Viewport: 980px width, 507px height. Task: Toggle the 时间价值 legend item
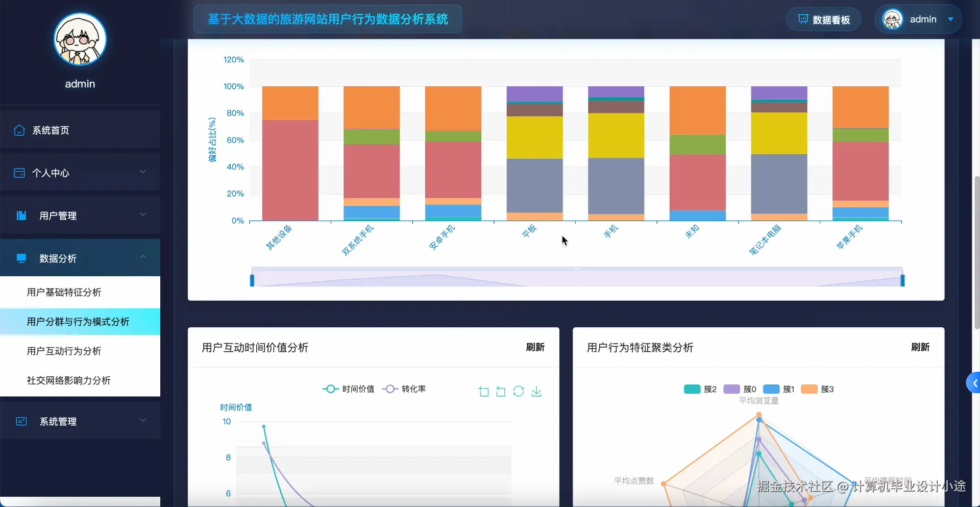coord(348,389)
